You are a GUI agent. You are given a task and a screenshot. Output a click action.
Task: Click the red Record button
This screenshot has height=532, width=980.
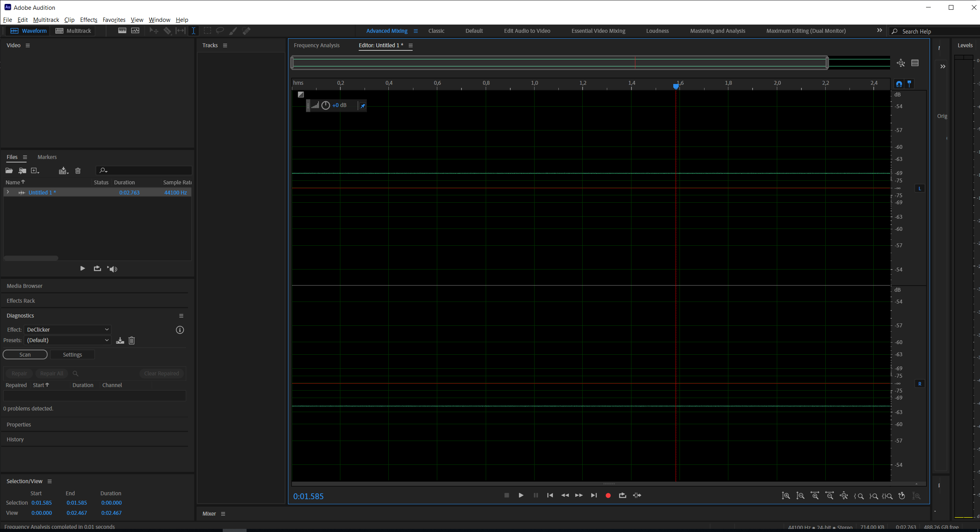point(608,495)
